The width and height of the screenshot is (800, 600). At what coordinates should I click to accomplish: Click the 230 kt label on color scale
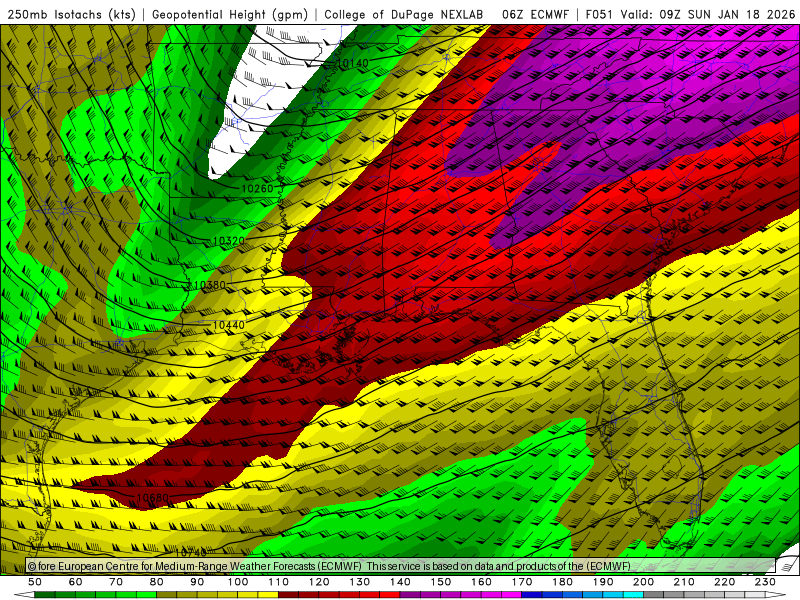coord(765,582)
